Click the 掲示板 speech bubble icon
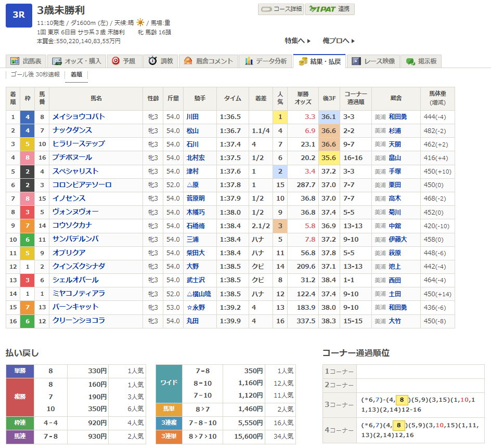 [x=410, y=61]
